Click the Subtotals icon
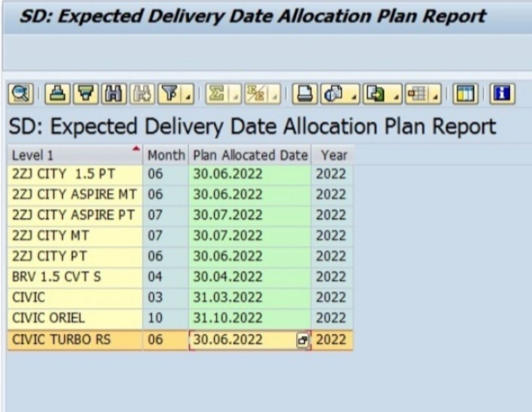Viewport: 532px width, 412px height. (256, 94)
